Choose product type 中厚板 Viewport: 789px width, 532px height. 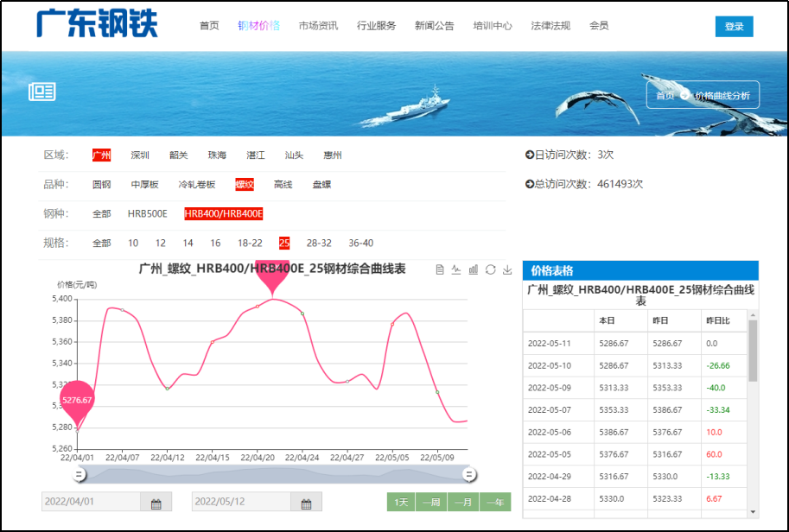(x=145, y=185)
